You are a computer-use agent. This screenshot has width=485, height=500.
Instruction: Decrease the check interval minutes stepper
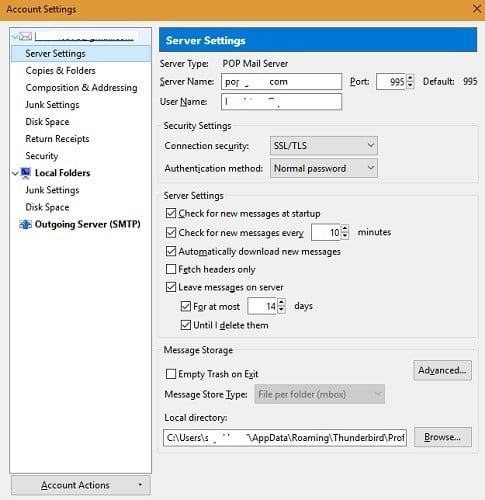click(x=345, y=236)
